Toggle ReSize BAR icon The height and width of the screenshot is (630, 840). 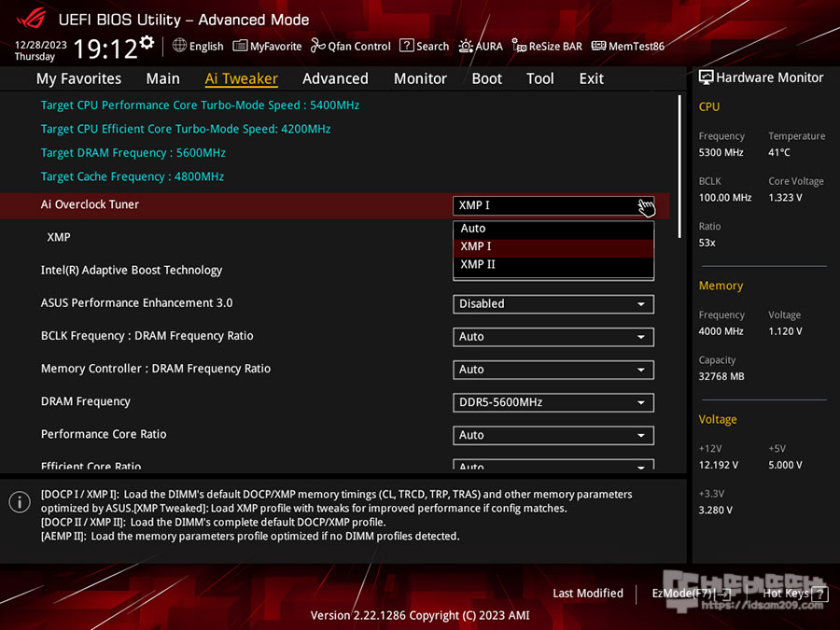[x=519, y=46]
